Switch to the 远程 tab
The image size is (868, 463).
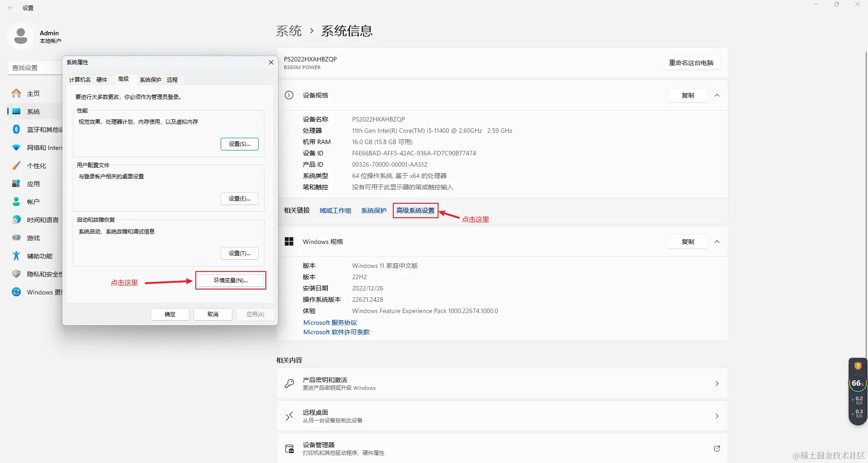pos(172,80)
